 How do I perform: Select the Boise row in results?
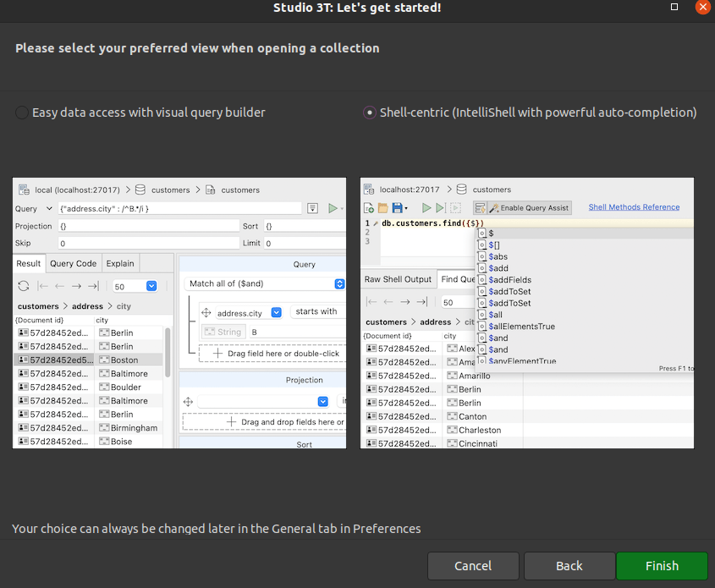tap(88, 442)
